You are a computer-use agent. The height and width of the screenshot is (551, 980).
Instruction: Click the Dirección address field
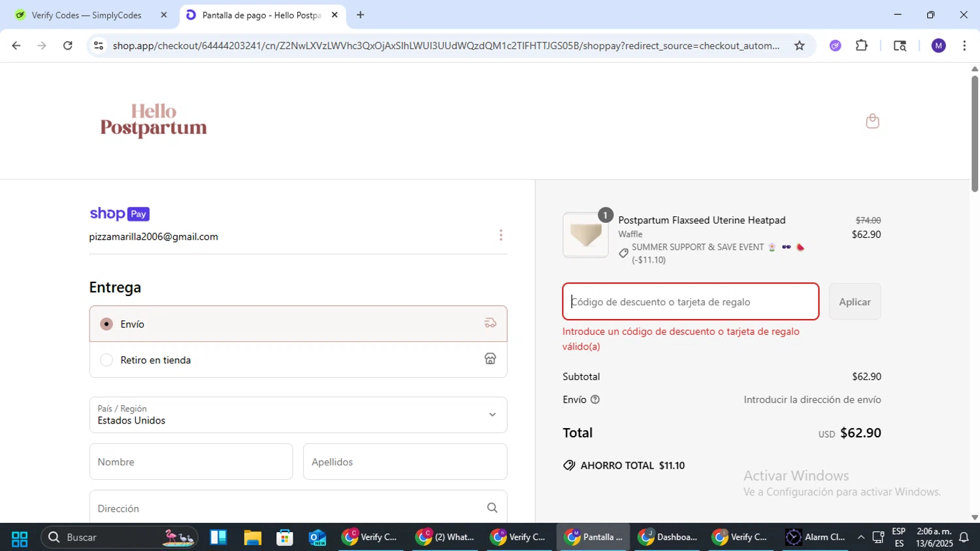pyautogui.click(x=298, y=508)
